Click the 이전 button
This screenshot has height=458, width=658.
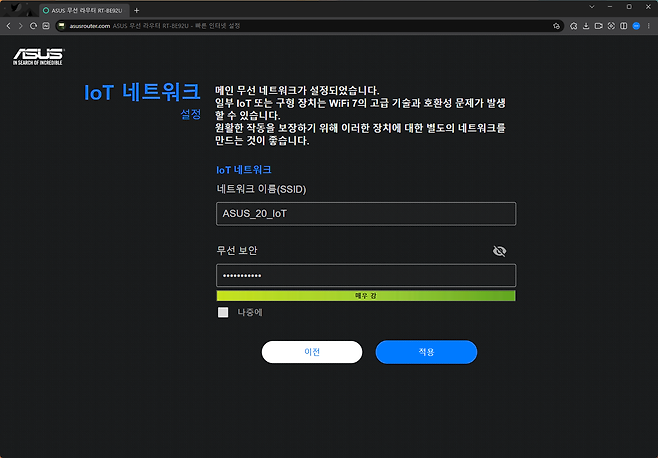[x=311, y=352]
